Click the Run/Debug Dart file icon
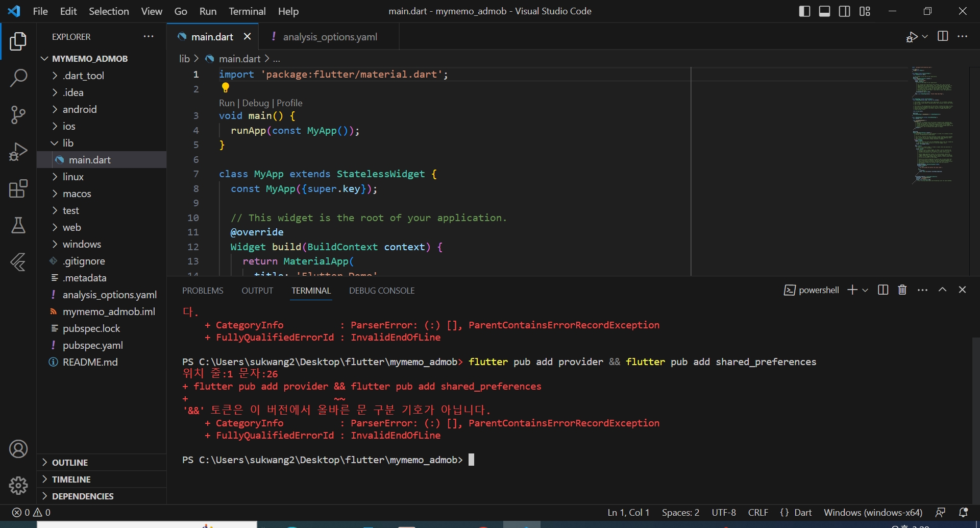Screen dimensions: 980x528 coord(912,37)
